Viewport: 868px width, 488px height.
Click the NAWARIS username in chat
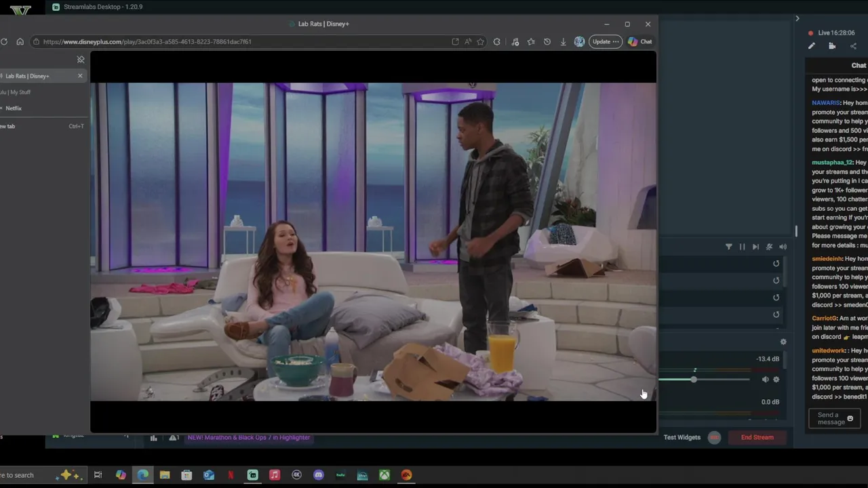coord(826,103)
